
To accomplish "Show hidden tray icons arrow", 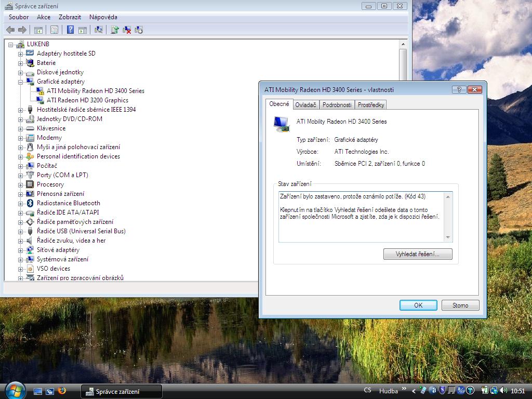I will [x=414, y=391].
